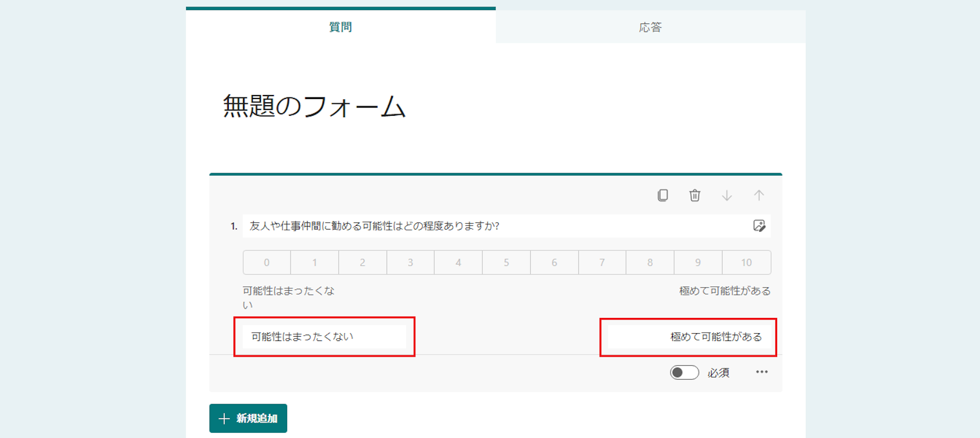Select rating 0 on the scale
Viewport: 980px width, 438px height.
[x=267, y=263]
